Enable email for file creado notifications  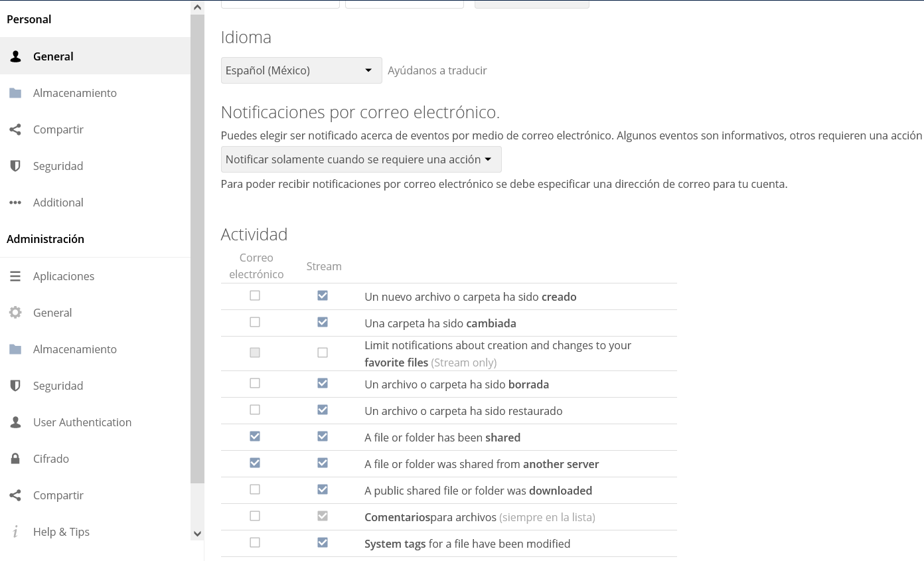[255, 295]
